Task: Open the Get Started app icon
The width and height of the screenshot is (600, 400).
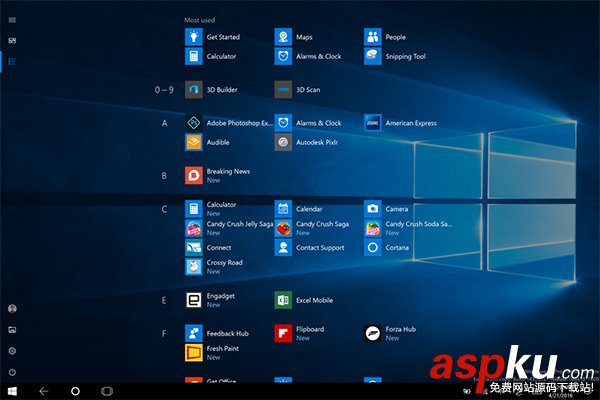Action: (x=194, y=37)
